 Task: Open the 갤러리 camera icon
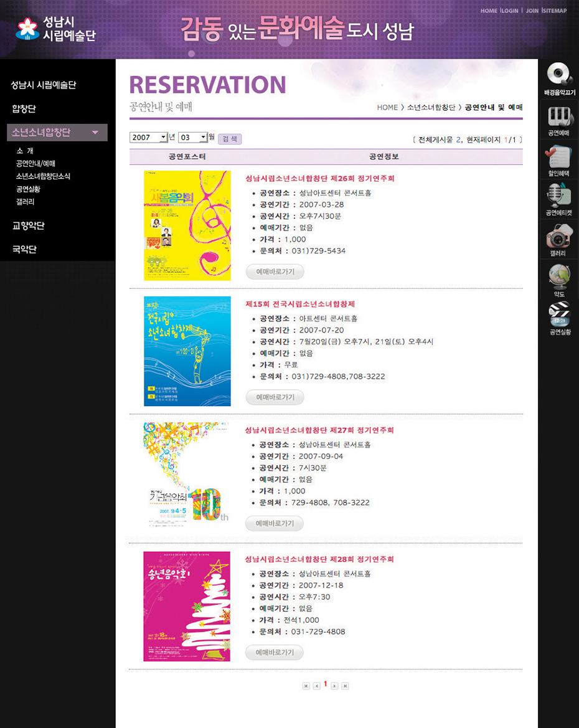coord(559,237)
